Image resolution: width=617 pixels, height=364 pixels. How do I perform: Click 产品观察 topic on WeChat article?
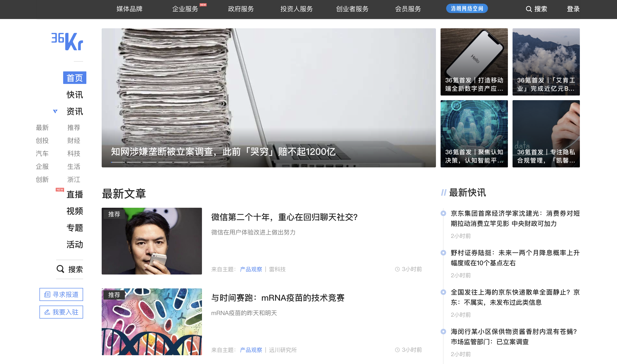pyautogui.click(x=251, y=269)
